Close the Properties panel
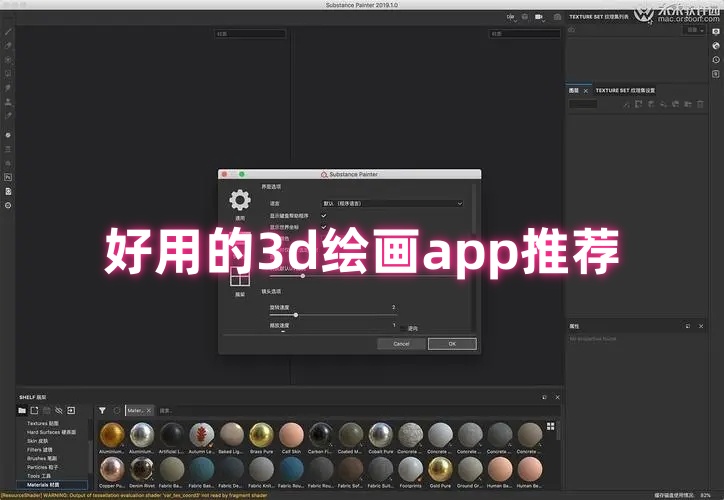The image size is (724, 500). pos(701,326)
